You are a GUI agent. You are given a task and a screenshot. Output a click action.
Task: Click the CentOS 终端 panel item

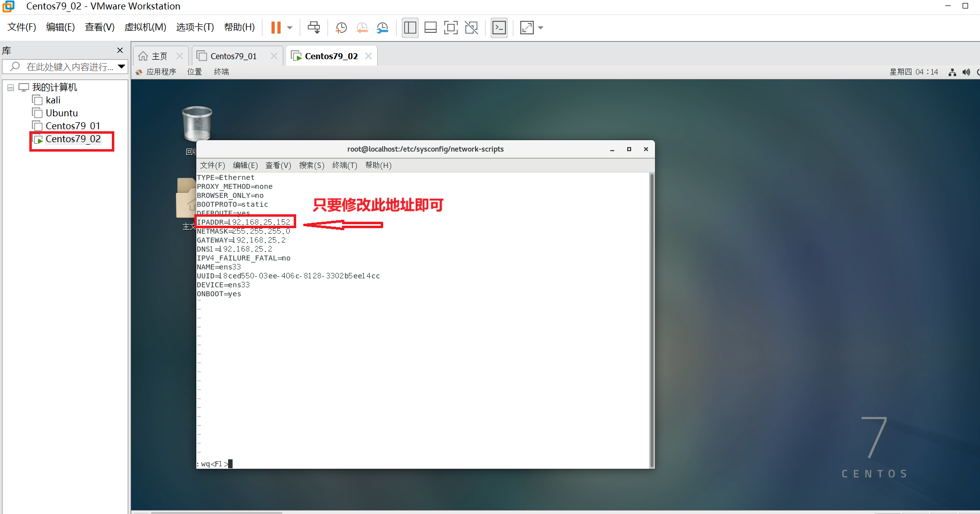[221, 72]
